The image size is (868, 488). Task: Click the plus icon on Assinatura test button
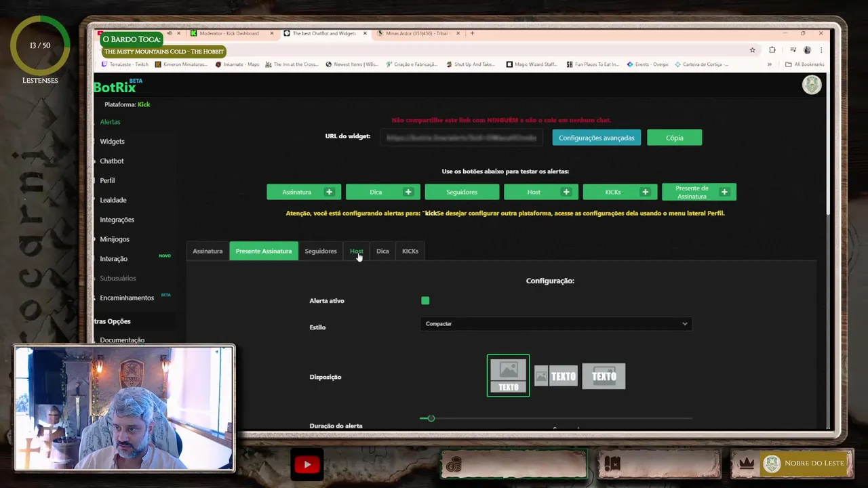click(329, 192)
